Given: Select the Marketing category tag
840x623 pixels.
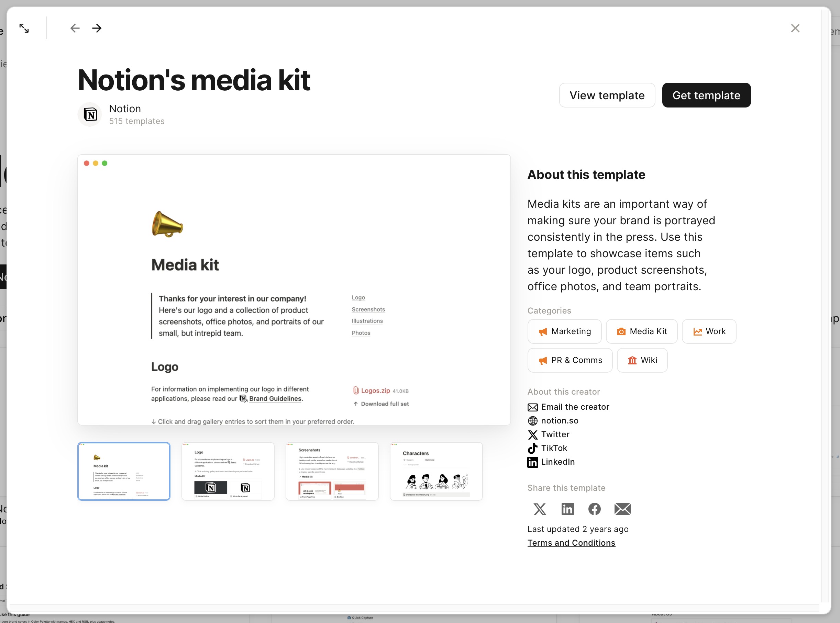Looking at the screenshot, I should (x=565, y=331).
